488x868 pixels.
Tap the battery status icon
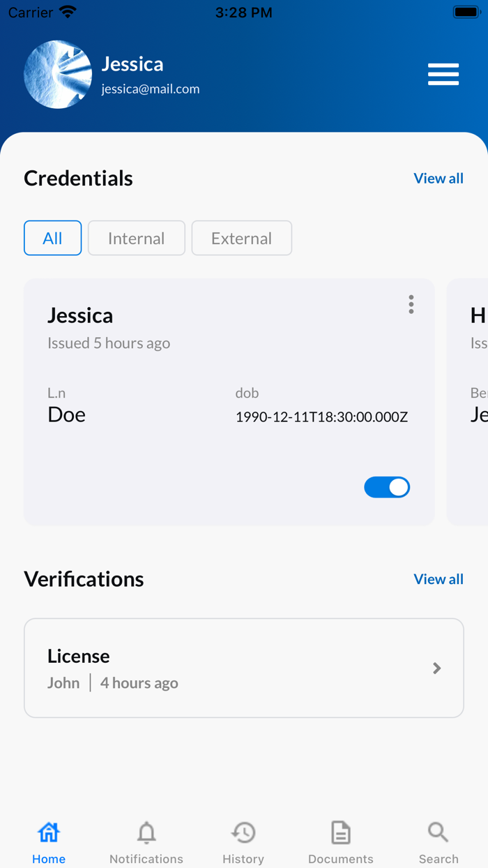[x=466, y=12]
